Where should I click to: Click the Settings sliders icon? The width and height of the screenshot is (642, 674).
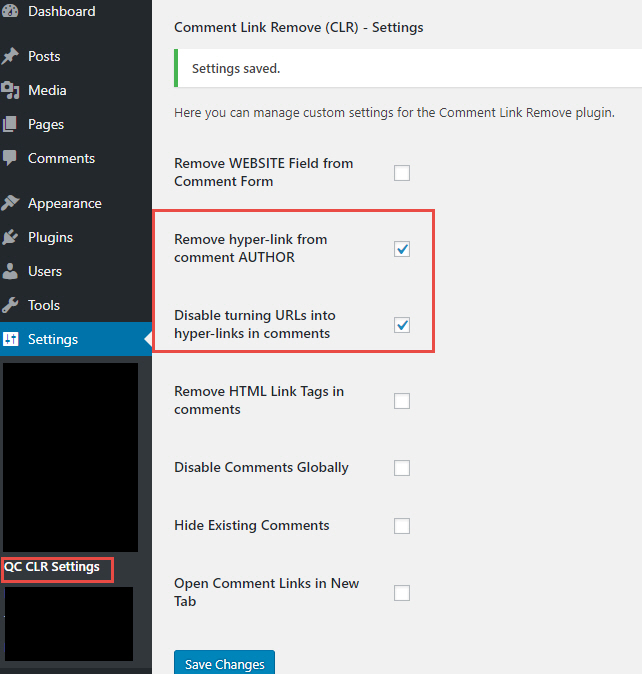tap(10, 339)
